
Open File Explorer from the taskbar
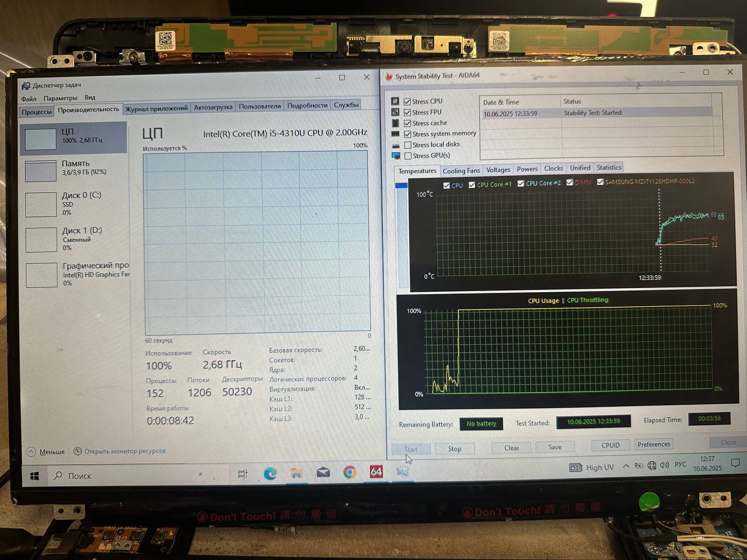296,473
